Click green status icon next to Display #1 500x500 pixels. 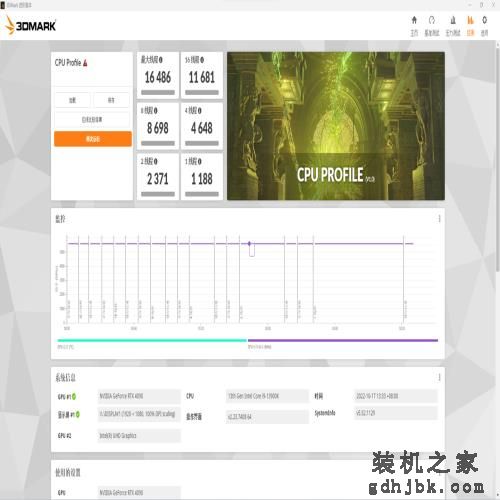[x=78, y=414]
